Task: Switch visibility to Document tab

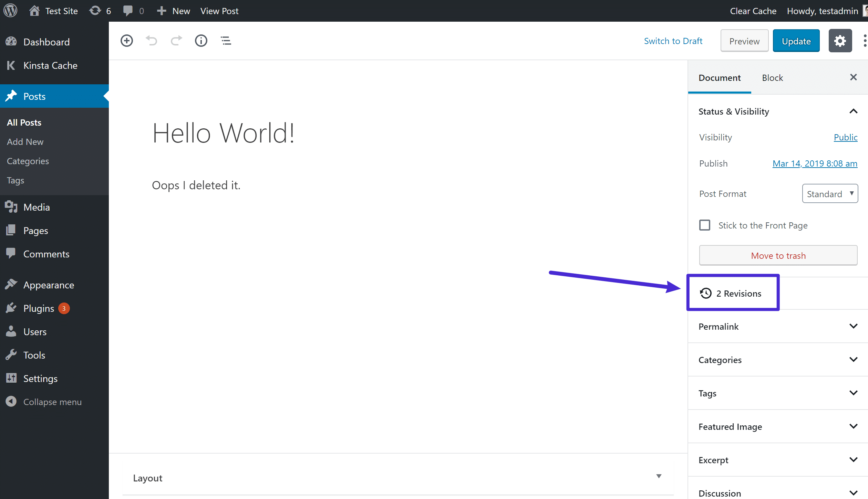Action: pos(720,78)
